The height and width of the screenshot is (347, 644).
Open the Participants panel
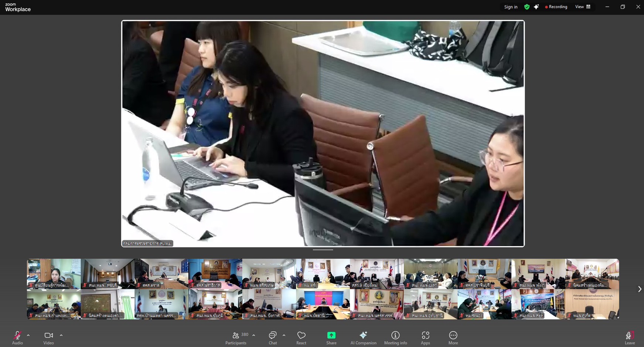point(236,337)
